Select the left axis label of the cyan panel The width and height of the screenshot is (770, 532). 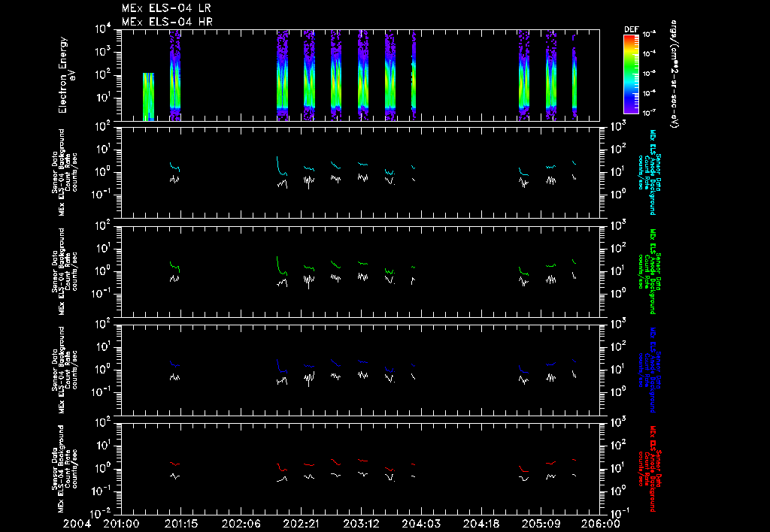pyautogui.click(x=65, y=172)
